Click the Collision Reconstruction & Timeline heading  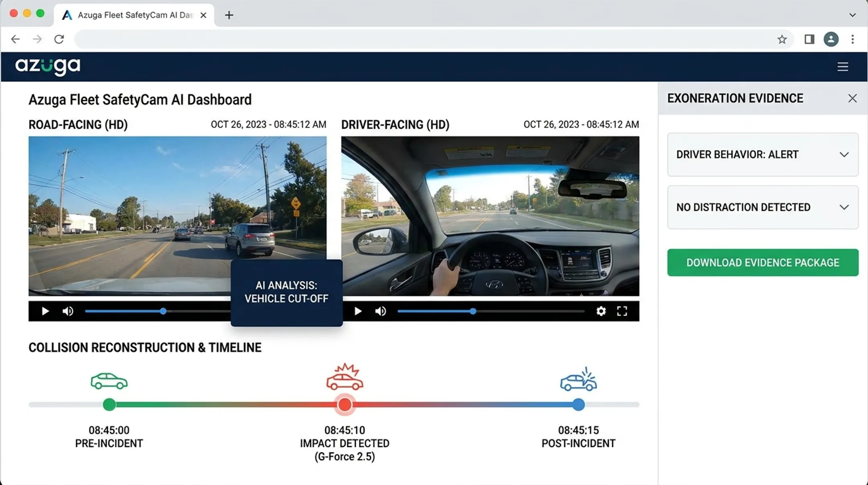[145, 347]
